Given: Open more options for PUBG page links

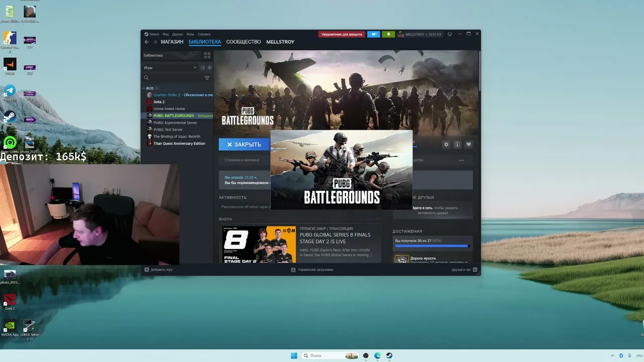Looking at the screenshot, I should pos(461,160).
